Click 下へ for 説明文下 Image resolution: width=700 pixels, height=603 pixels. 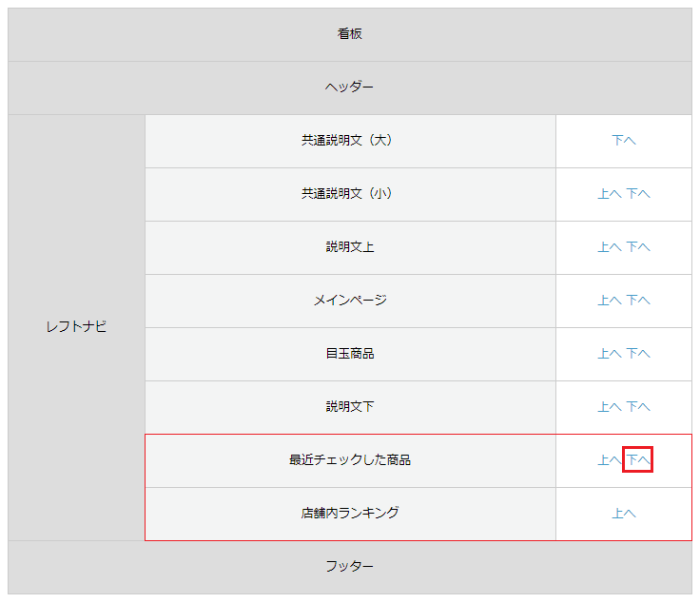point(638,407)
